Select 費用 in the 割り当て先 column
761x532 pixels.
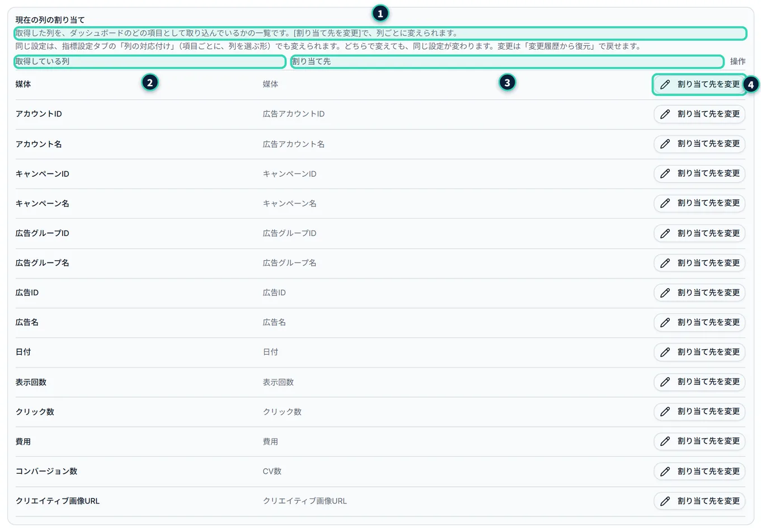270,441
